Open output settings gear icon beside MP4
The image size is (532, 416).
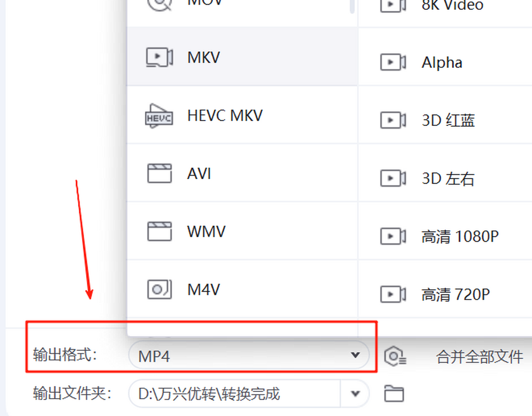pos(395,356)
